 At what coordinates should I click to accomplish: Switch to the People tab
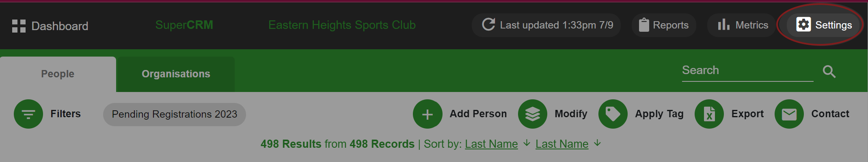tap(58, 74)
